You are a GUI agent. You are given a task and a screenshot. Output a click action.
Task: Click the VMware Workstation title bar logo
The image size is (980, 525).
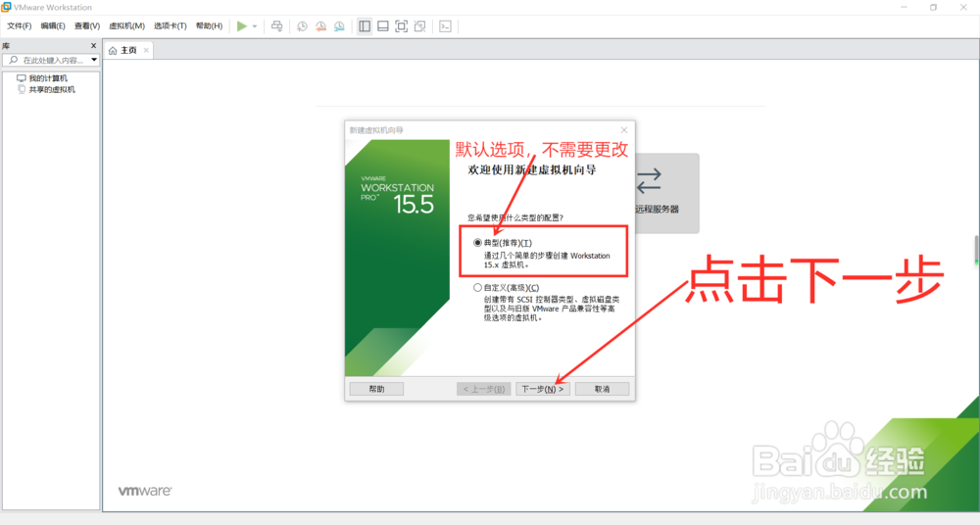click(6, 7)
